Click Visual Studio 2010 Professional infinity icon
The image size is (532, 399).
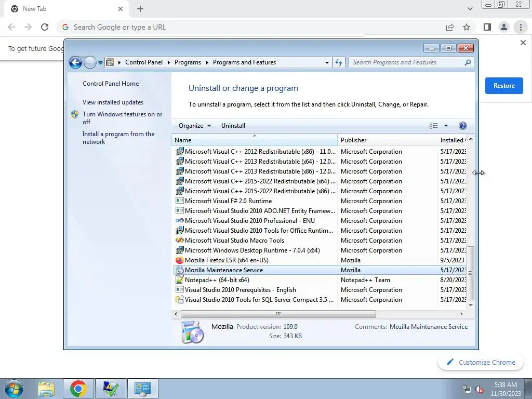179,220
